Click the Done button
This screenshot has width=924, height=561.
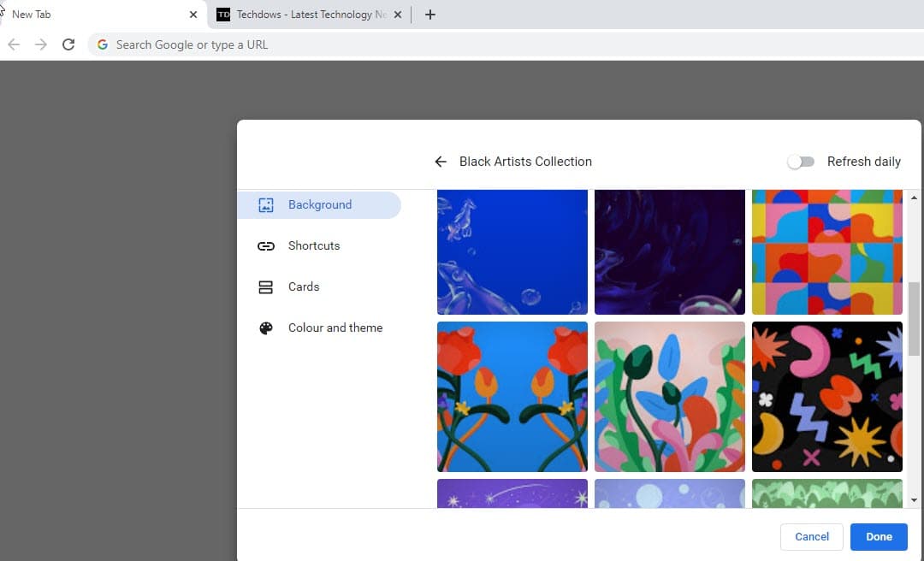[x=879, y=537]
